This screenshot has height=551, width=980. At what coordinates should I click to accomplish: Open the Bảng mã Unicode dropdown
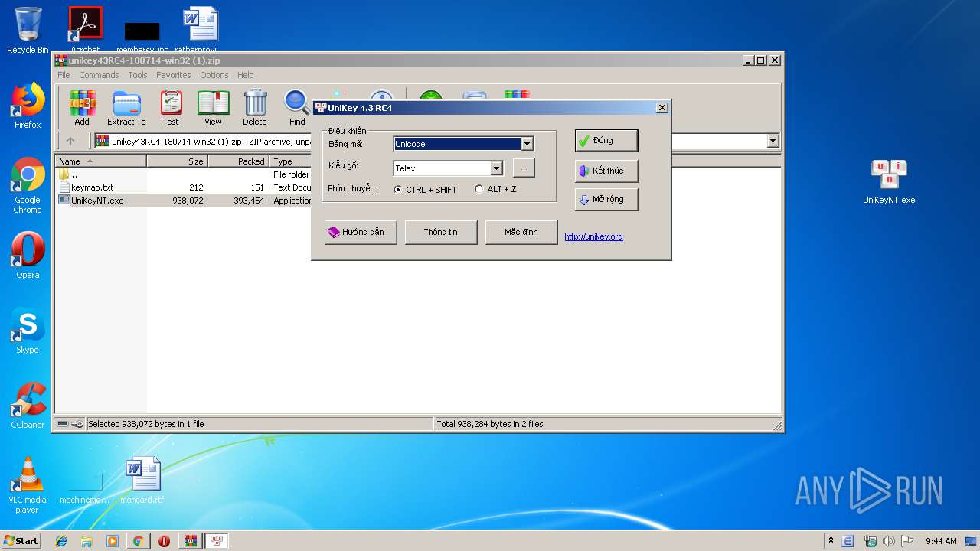527,144
